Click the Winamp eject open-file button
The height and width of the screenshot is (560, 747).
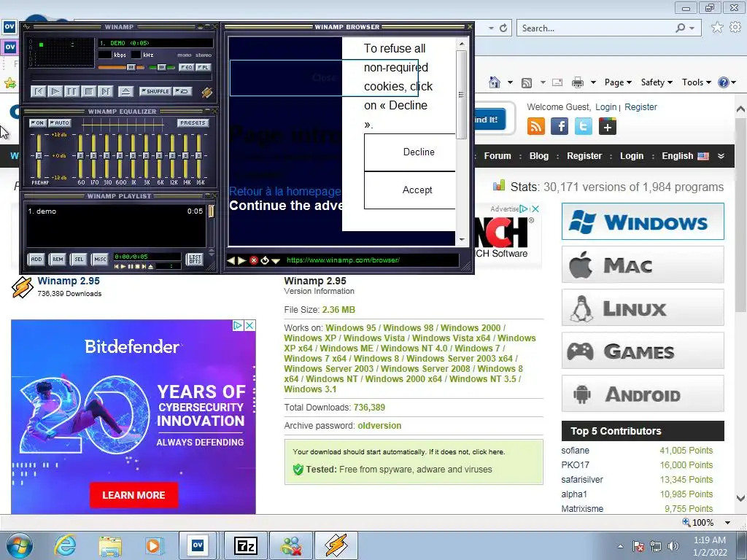point(125,91)
